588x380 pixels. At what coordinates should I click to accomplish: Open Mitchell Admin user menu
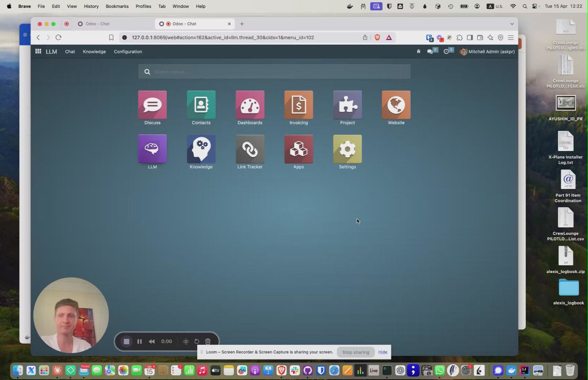click(487, 51)
